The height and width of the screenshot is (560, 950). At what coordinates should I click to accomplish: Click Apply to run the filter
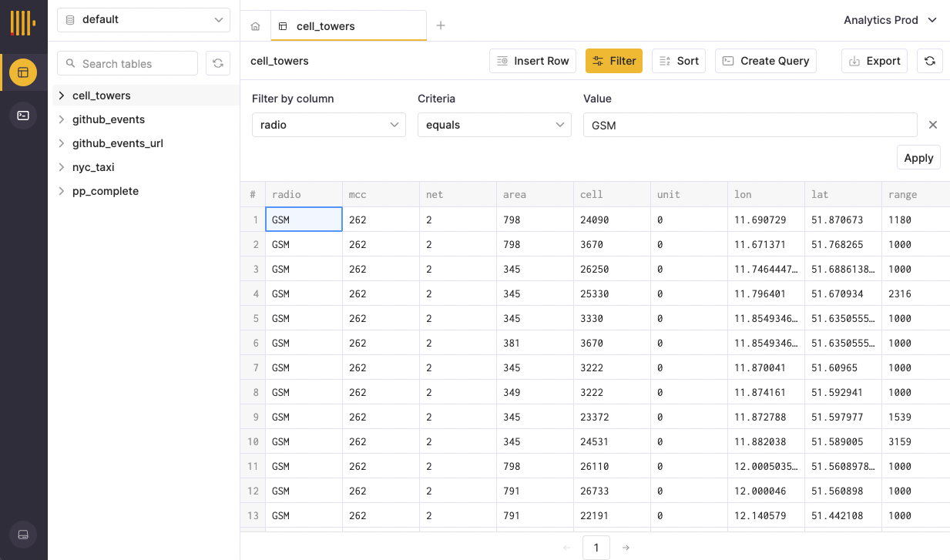pyautogui.click(x=918, y=158)
